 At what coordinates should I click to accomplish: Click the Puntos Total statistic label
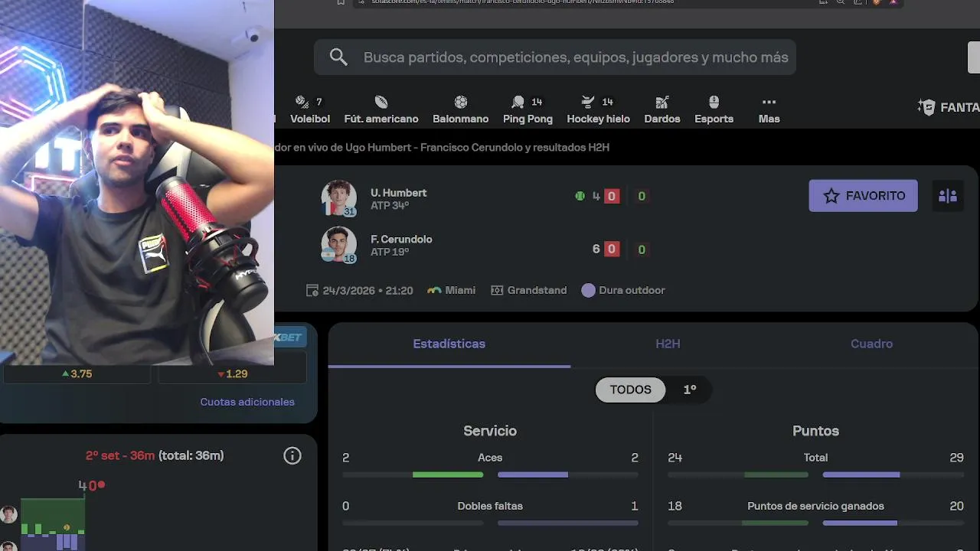click(x=815, y=458)
